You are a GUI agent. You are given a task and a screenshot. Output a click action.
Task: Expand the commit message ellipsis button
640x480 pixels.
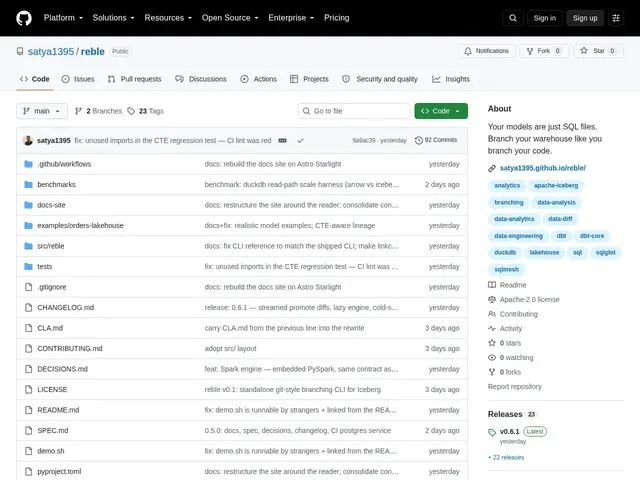pos(282,140)
